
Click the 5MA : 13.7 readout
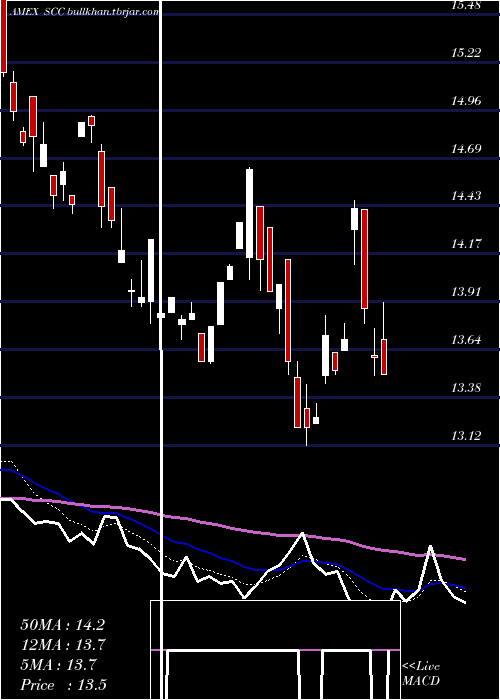[58, 665]
